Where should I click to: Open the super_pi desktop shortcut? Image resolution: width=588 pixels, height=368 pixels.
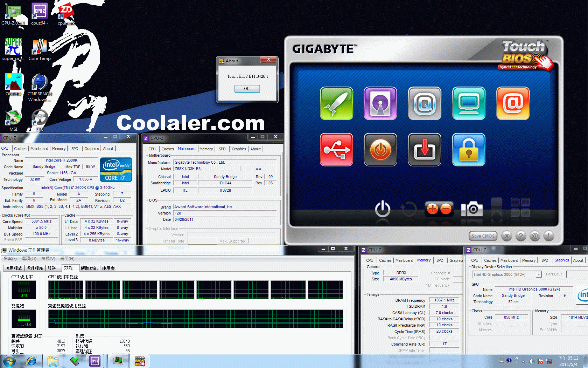click(x=13, y=49)
